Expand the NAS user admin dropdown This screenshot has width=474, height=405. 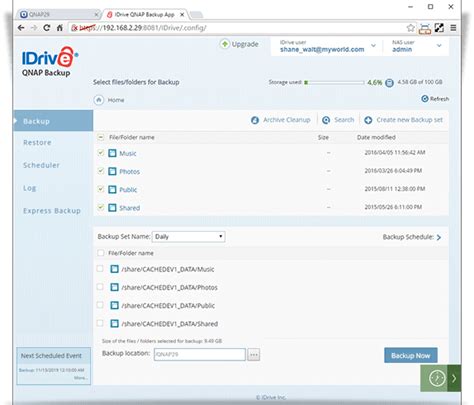pos(439,46)
